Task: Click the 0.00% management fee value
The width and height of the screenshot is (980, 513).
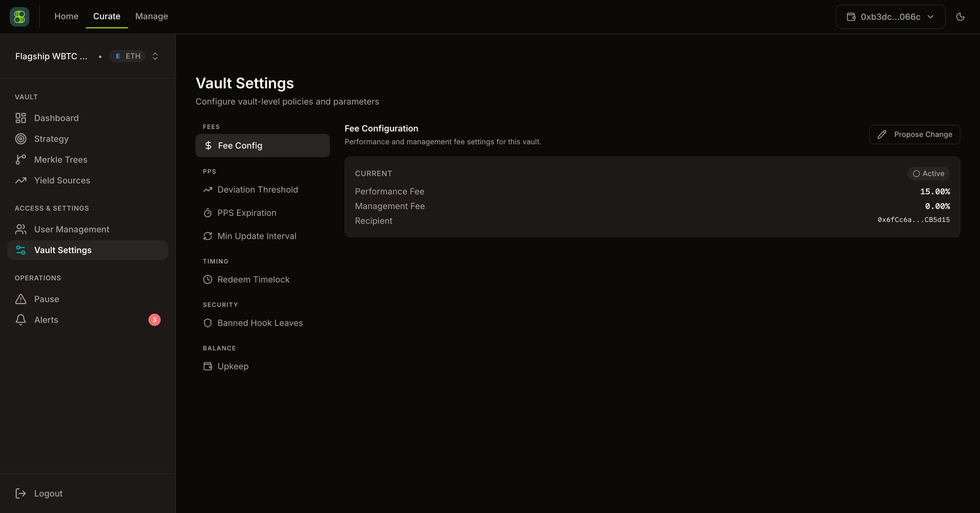Action: tap(937, 206)
